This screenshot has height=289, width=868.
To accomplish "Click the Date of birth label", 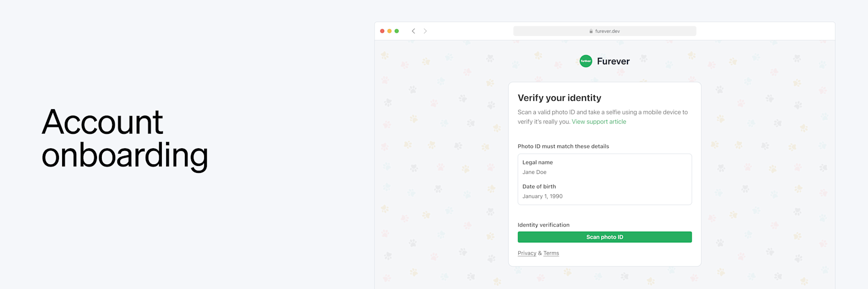I will [x=539, y=187].
